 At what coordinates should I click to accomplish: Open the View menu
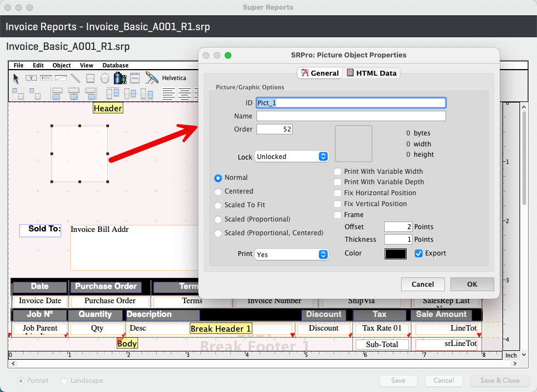pos(87,65)
